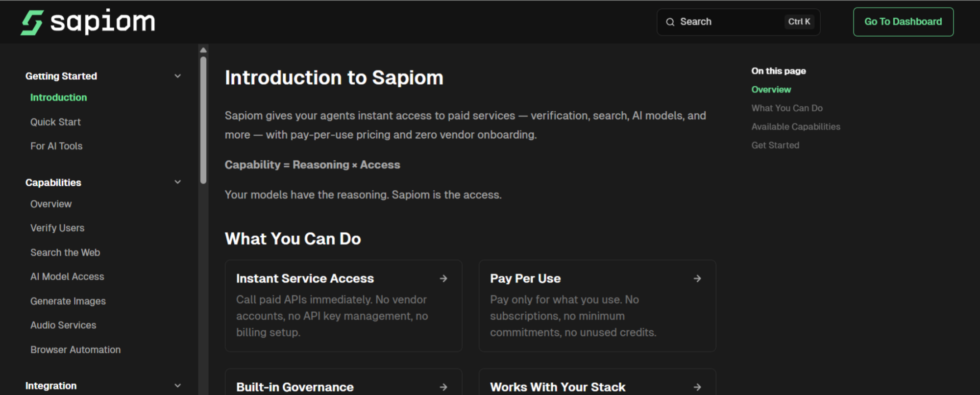
Task: Focus the Search input field
Action: (730, 22)
